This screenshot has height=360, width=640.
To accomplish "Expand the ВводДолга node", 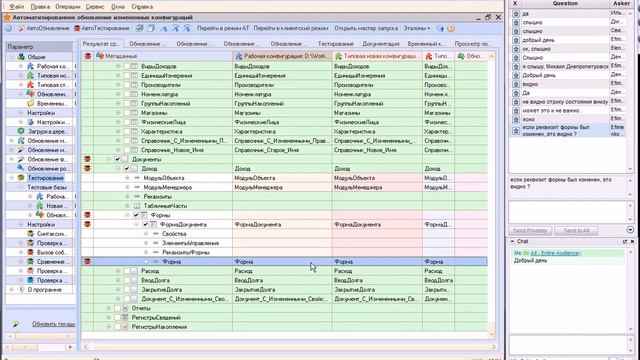I will [x=118, y=280].
